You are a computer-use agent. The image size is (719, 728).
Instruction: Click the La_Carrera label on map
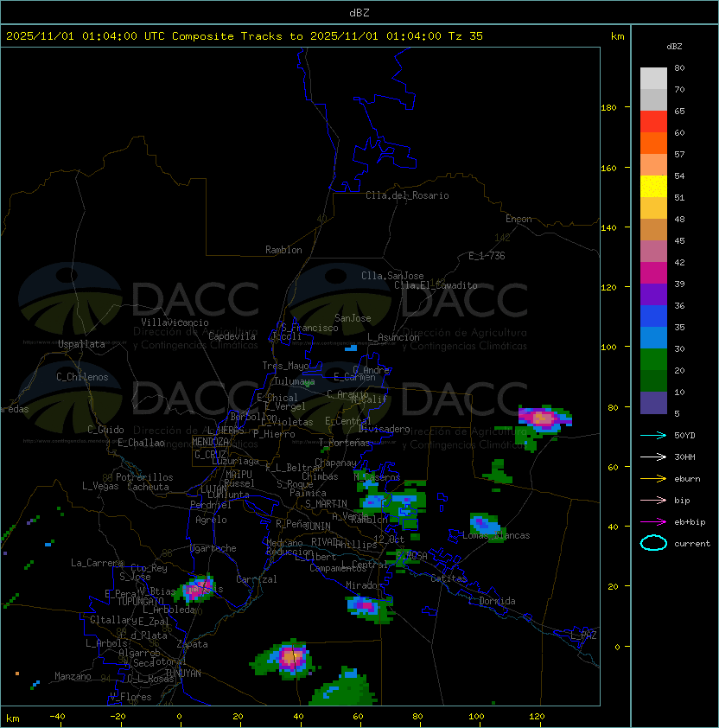[97, 563]
